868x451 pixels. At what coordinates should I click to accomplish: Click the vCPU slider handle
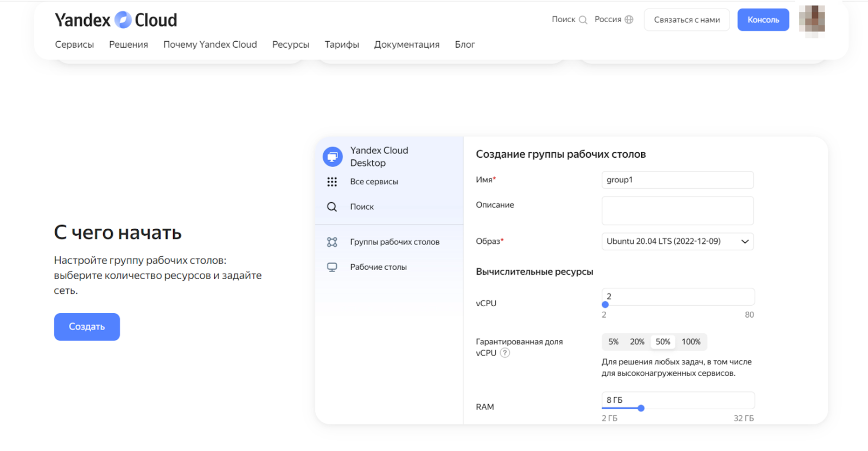(605, 305)
